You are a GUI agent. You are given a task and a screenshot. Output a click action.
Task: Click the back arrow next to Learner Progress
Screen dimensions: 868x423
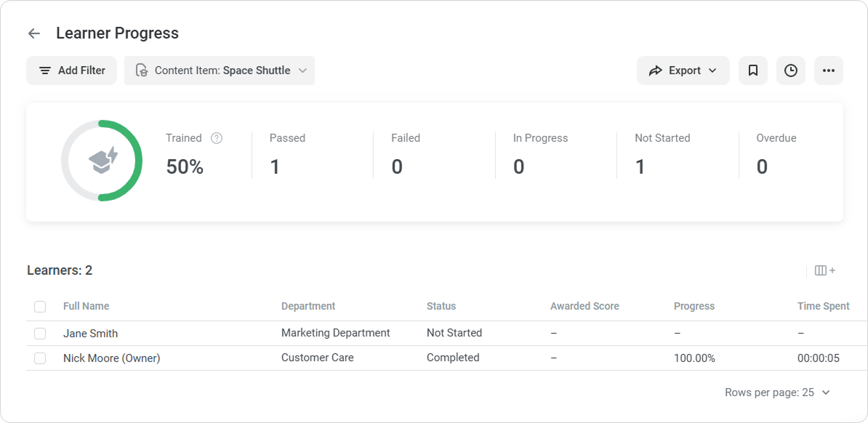[x=33, y=33]
